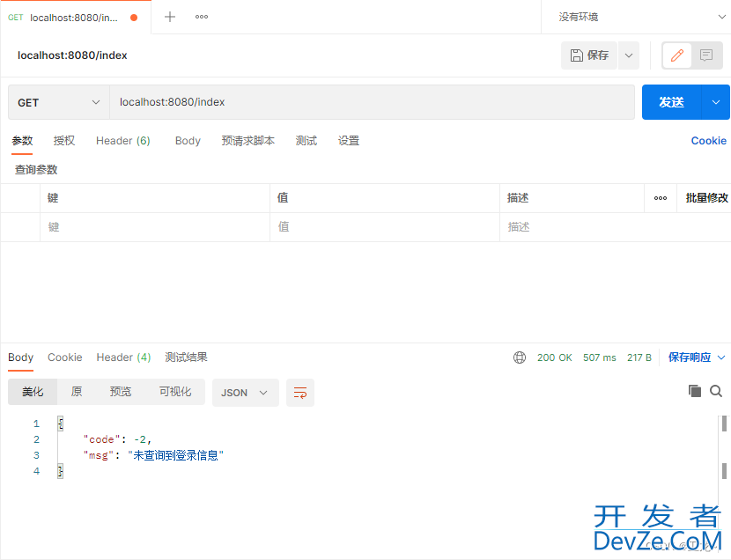731x560 pixels.
Task: Open the 设置 tab
Action: click(x=349, y=141)
